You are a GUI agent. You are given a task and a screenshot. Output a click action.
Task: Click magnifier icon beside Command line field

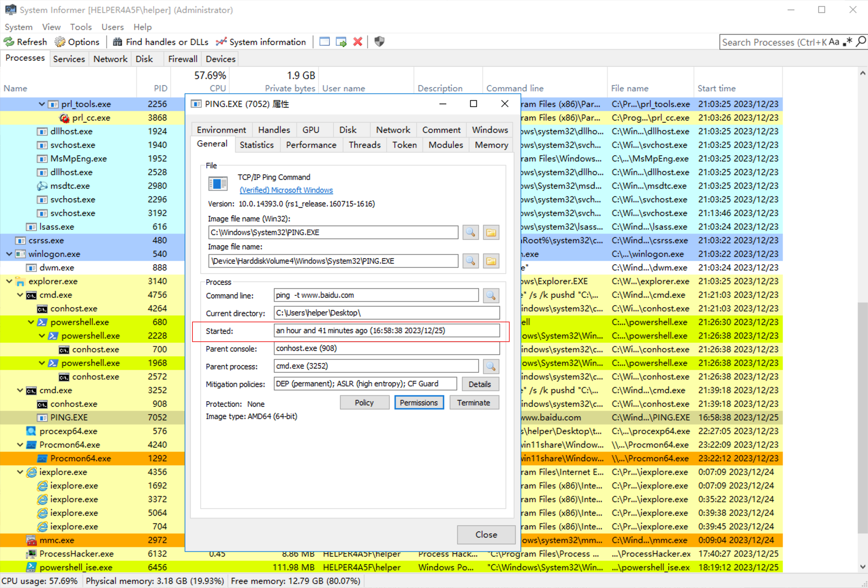(491, 295)
